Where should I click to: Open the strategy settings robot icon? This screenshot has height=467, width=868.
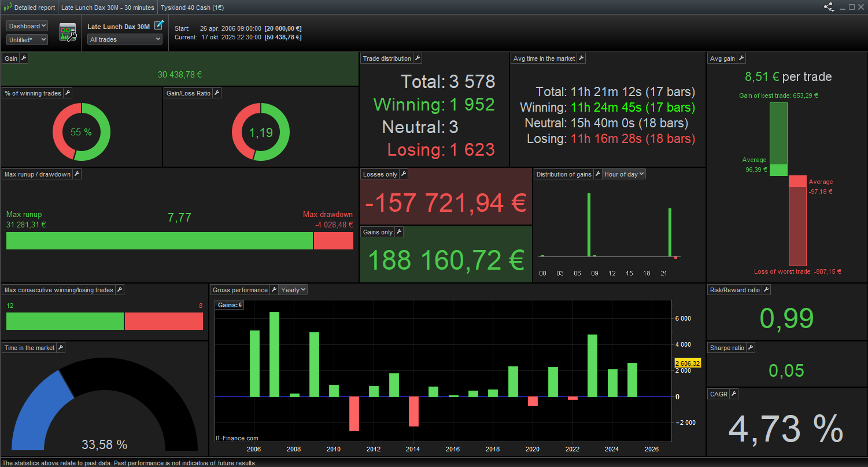click(x=68, y=32)
